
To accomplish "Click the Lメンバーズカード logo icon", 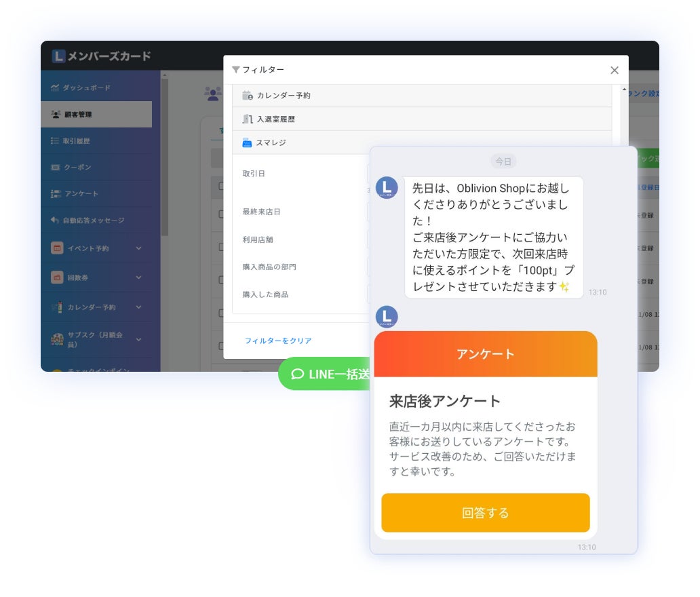I will [x=58, y=56].
